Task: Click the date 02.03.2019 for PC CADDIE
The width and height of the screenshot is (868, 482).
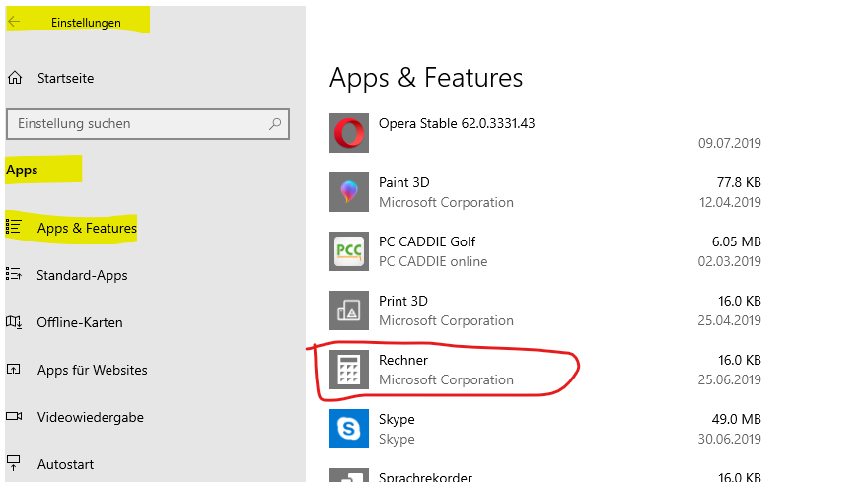Action: (730, 262)
